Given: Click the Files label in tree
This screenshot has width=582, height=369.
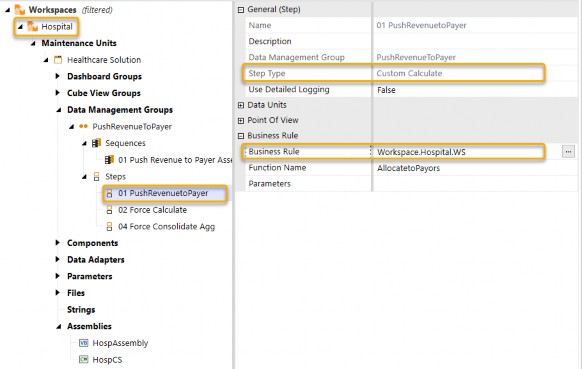Looking at the screenshot, I should point(76,293).
